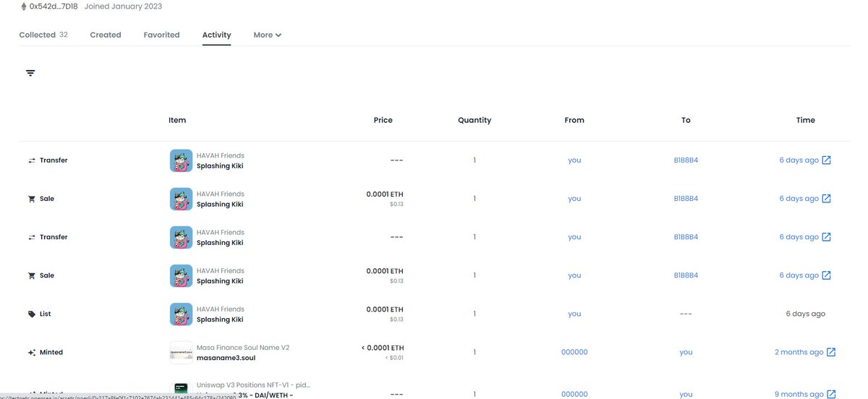Image resolution: width=868 pixels, height=399 pixels.
Task: Open Splashing Kiki thumbnail in first Transfer row
Action: [181, 160]
